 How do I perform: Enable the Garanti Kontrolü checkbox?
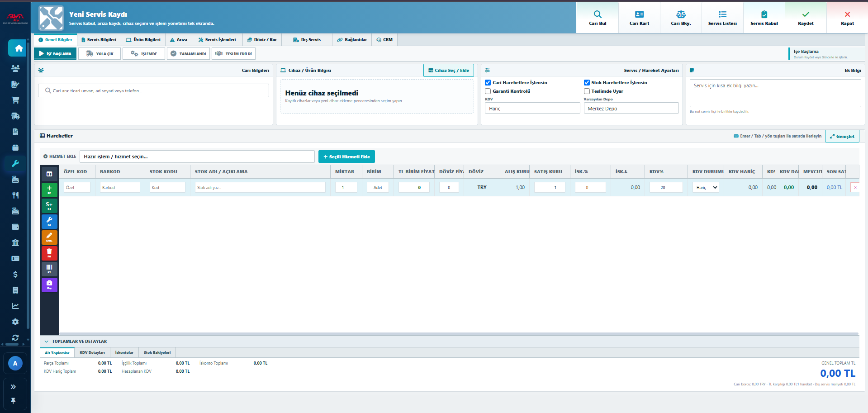click(488, 91)
